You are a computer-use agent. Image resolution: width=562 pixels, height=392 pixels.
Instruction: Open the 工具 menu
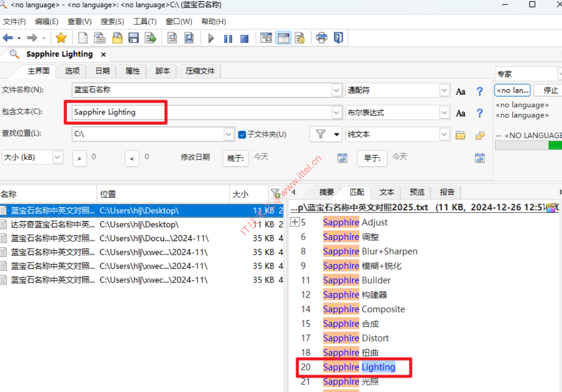coord(145,21)
